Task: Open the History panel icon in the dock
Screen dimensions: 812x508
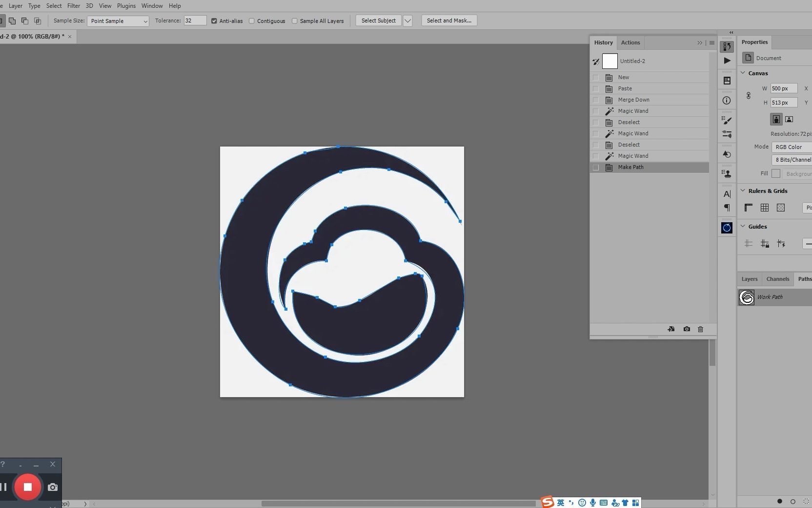Action: click(x=727, y=46)
